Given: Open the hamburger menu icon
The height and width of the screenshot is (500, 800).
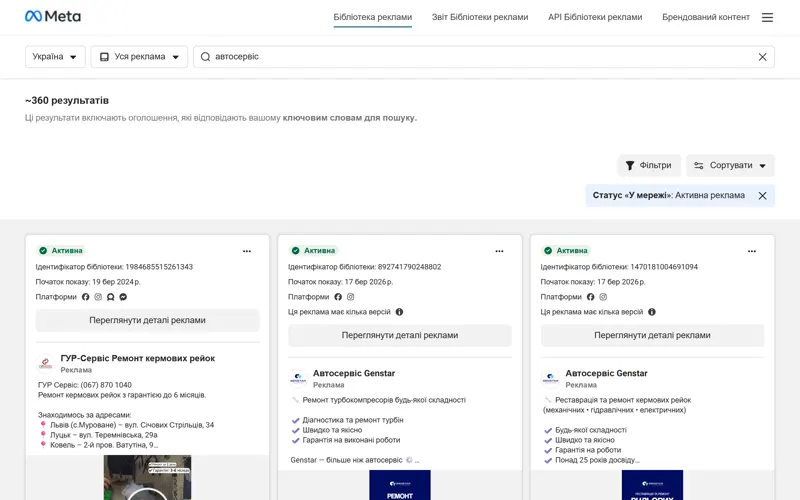Looking at the screenshot, I should 767,17.
